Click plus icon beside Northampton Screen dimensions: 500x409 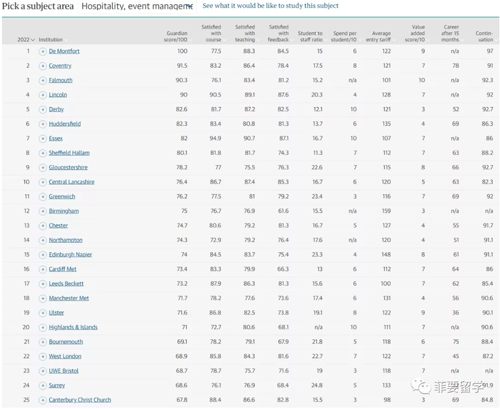42,240
